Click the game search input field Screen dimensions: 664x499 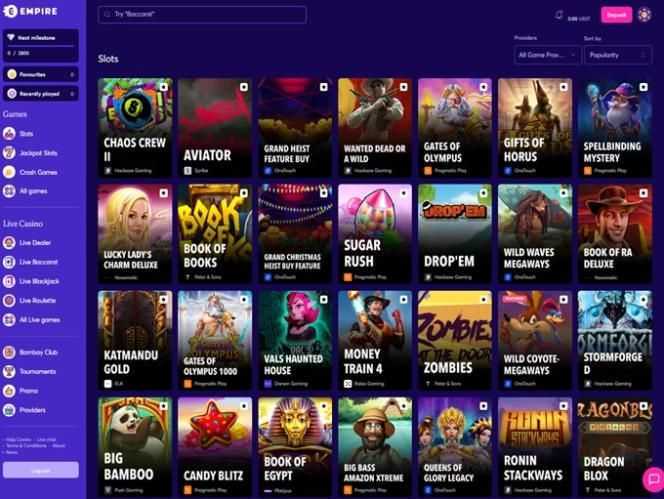202,14
